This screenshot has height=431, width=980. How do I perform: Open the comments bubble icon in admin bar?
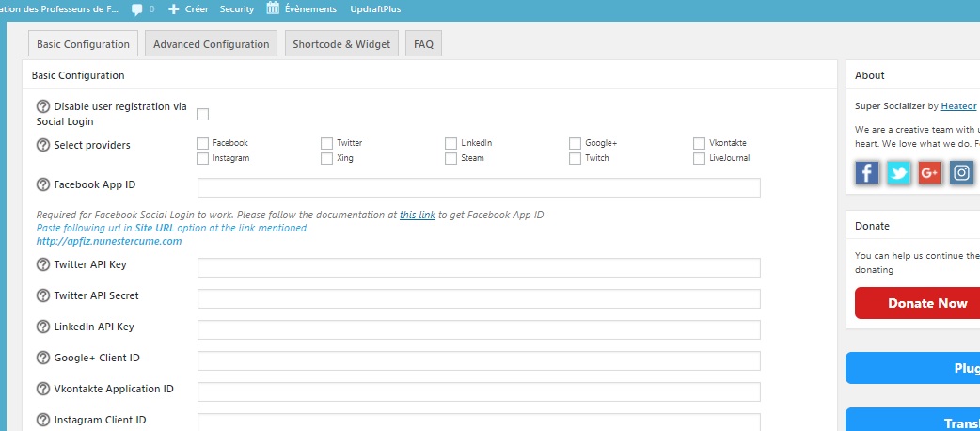point(137,9)
